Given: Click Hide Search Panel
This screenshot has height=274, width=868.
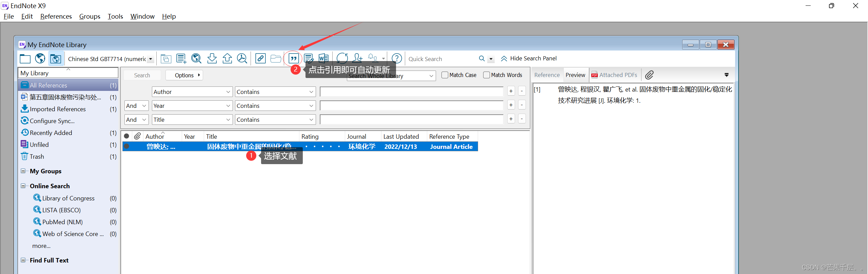Looking at the screenshot, I should pyautogui.click(x=529, y=58).
